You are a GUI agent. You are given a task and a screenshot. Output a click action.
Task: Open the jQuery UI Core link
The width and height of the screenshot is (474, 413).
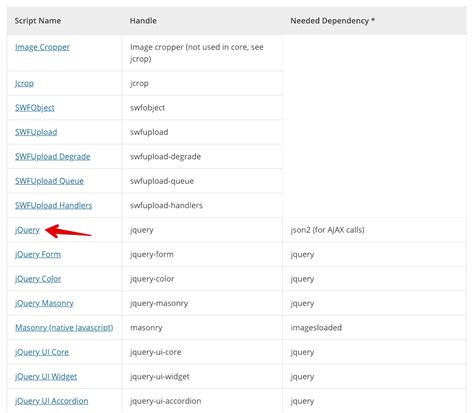42,352
